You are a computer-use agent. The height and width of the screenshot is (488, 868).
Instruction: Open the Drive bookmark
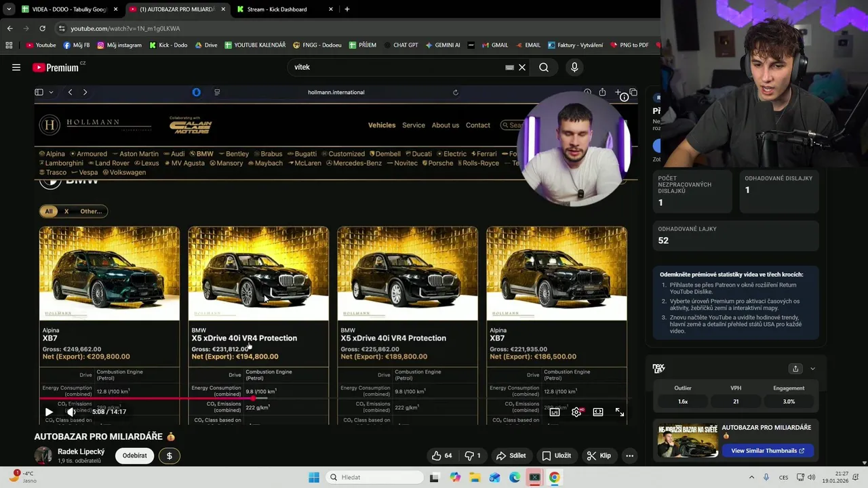206,45
